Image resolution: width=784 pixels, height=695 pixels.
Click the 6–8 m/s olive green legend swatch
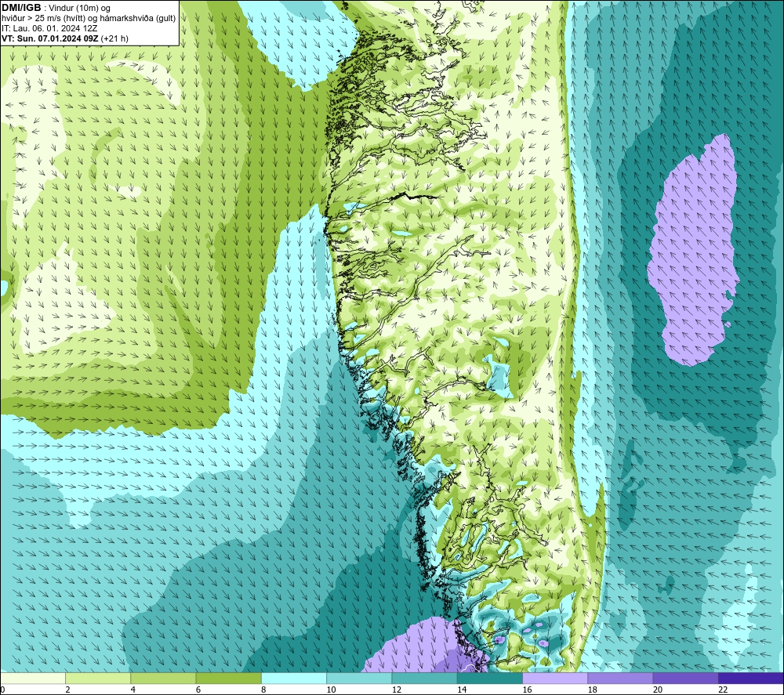pyautogui.click(x=228, y=678)
